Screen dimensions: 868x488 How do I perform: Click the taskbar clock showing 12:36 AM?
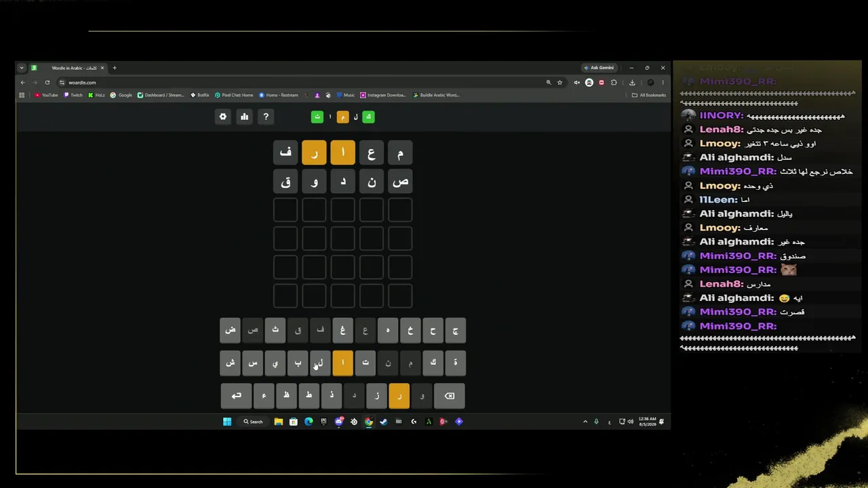coord(648,422)
